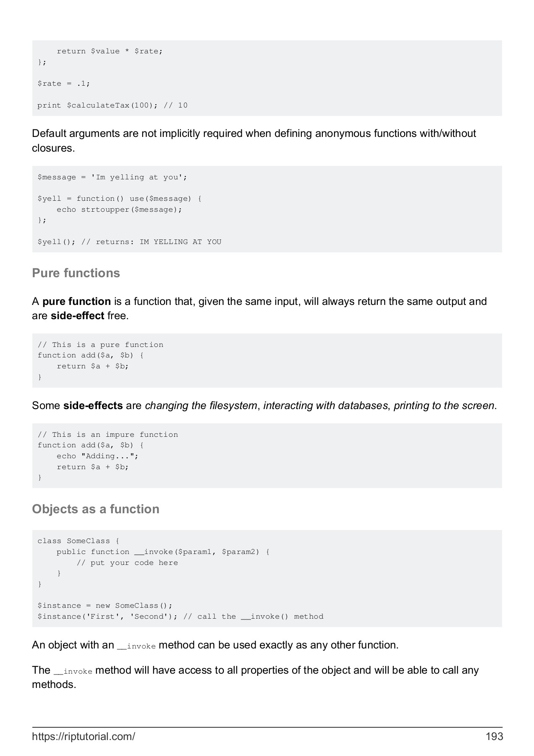
Task: Click the bold "side-effects" word after "Some"
Action: pyautogui.click(x=93, y=406)
